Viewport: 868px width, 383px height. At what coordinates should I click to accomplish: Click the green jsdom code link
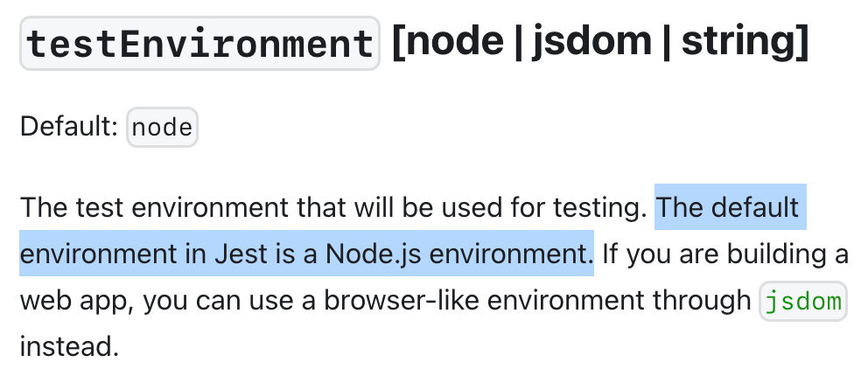(802, 301)
